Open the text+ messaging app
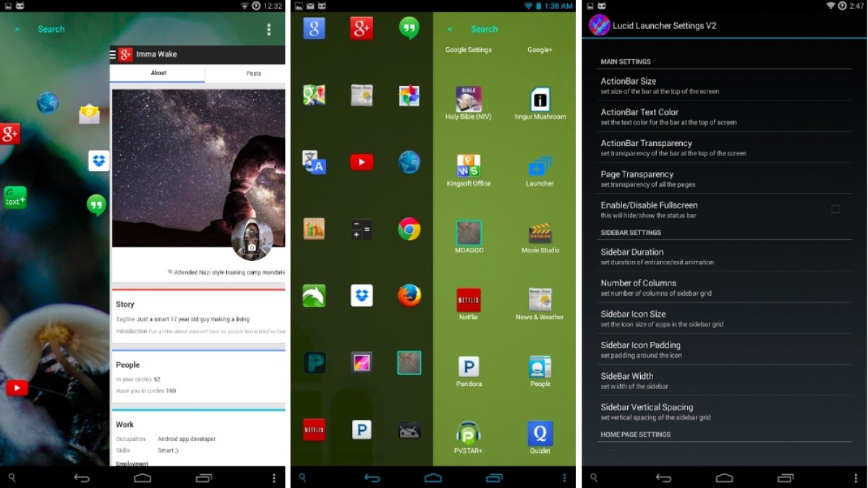Viewport: 868px width, 488px height. tap(15, 197)
